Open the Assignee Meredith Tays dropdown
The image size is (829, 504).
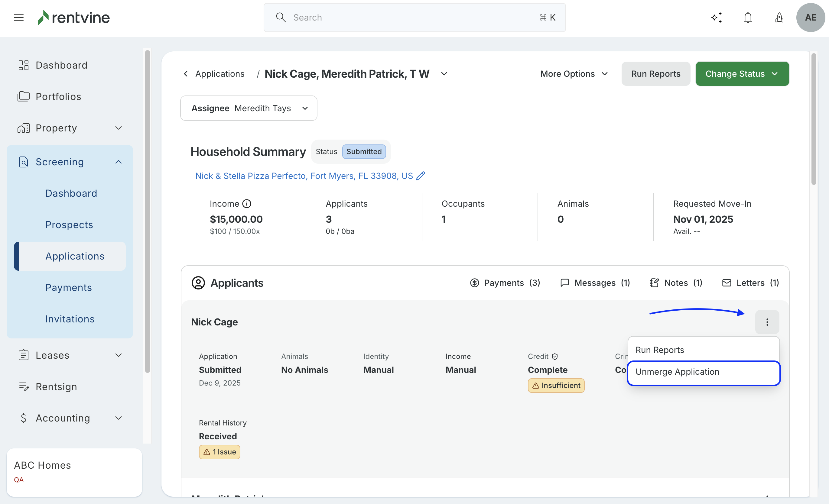click(249, 108)
